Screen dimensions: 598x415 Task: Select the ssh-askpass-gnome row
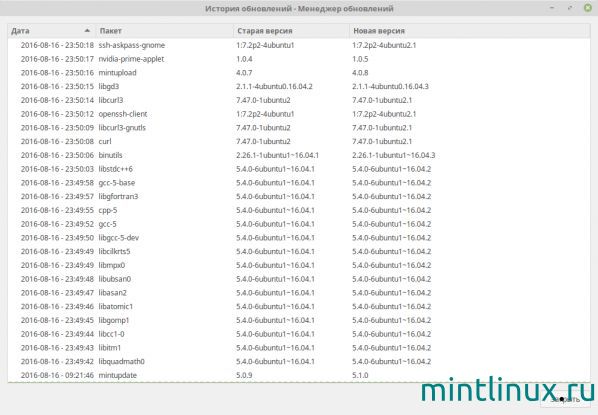pos(299,45)
